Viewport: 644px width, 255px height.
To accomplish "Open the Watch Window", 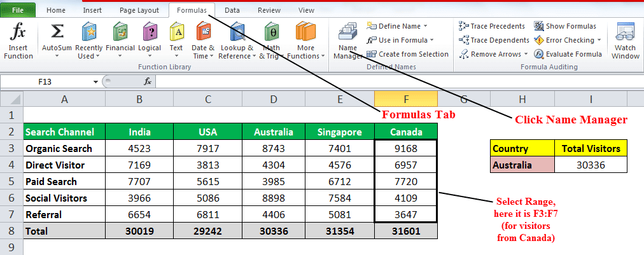I will point(625,41).
